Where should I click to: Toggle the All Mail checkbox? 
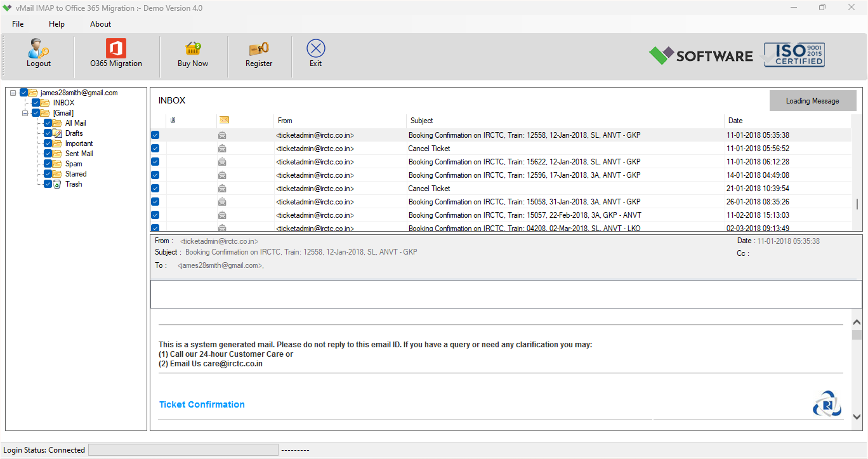coord(48,123)
